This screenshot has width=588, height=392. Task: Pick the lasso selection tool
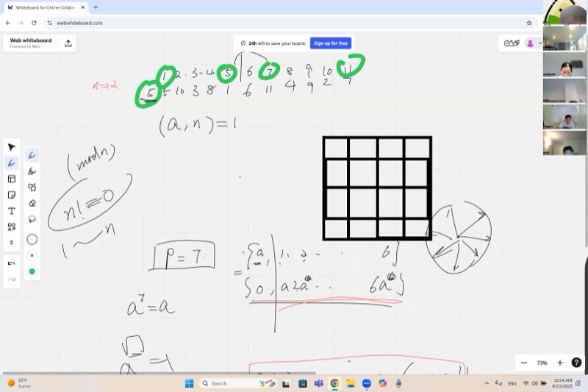(x=32, y=219)
